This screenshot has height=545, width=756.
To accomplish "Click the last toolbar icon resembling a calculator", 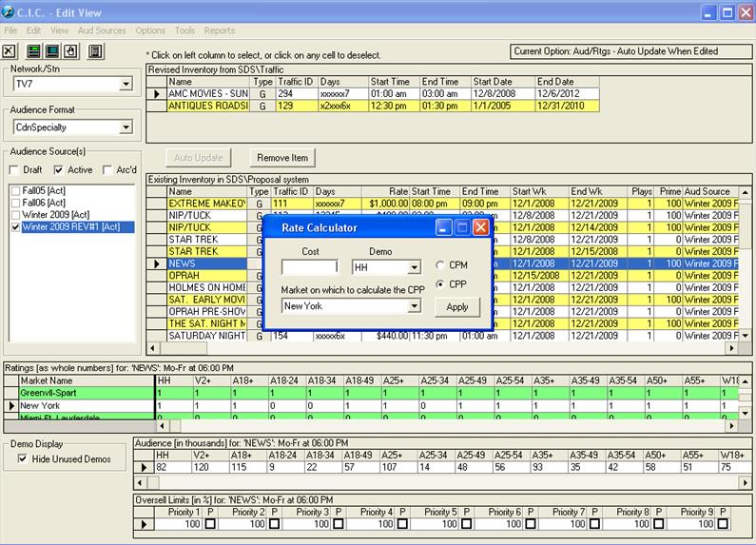I will coord(95,51).
